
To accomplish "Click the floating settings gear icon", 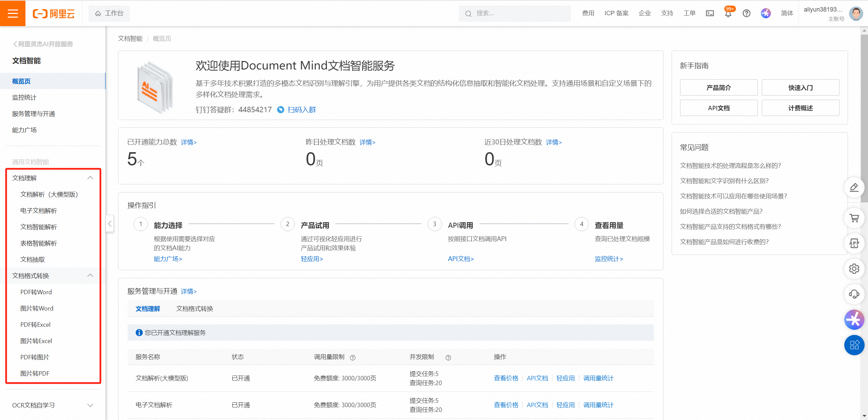I will point(854,268).
